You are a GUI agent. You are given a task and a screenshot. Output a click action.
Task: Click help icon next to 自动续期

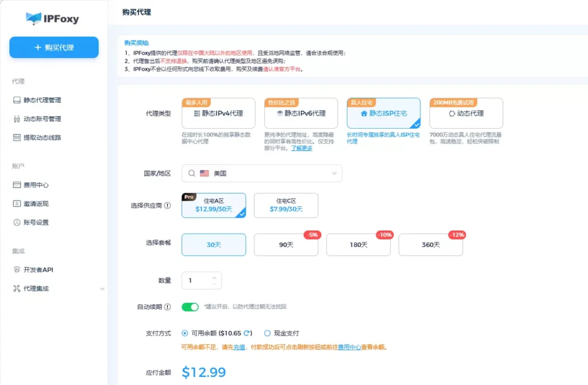click(x=167, y=307)
